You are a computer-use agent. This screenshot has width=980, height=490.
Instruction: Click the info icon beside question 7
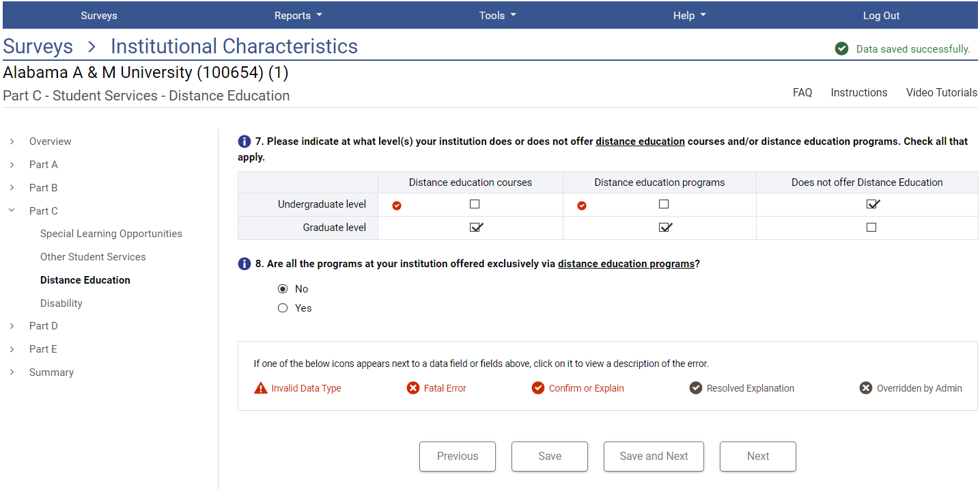click(x=244, y=141)
